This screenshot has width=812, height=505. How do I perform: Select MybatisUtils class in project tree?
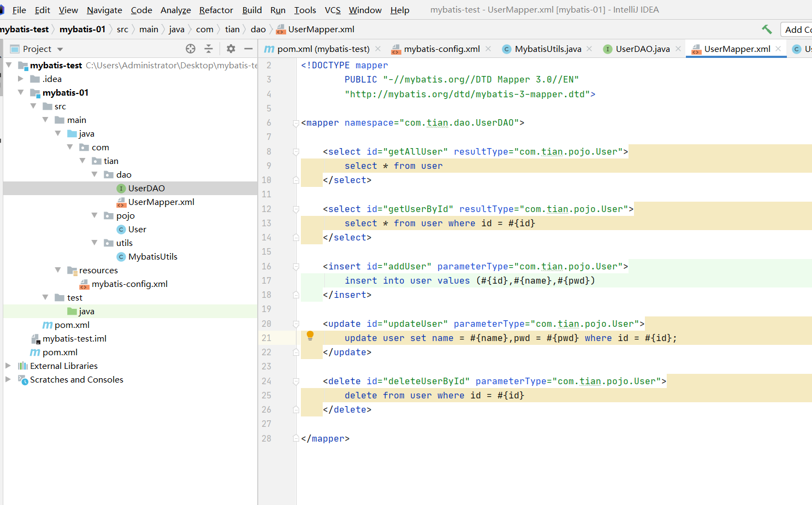[x=152, y=256]
